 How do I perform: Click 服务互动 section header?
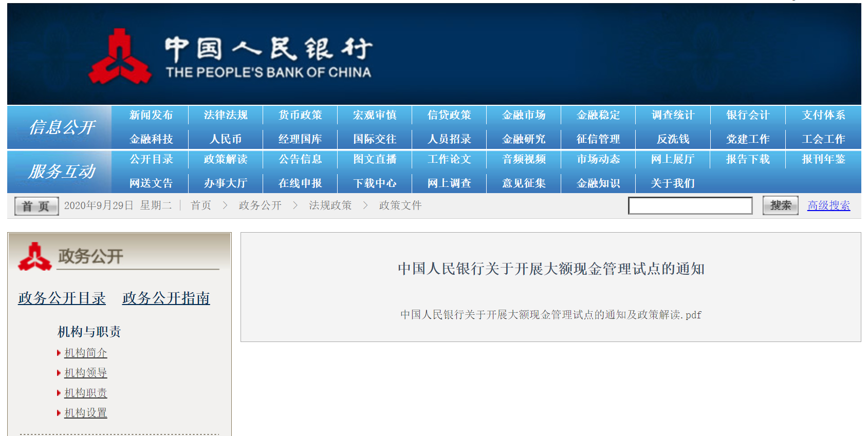click(x=62, y=172)
